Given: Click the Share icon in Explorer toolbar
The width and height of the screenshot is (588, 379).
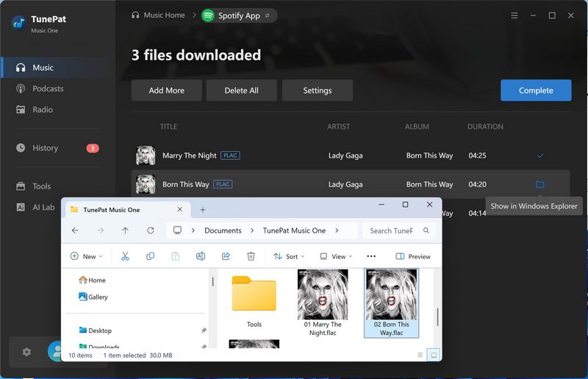Looking at the screenshot, I should (x=226, y=256).
